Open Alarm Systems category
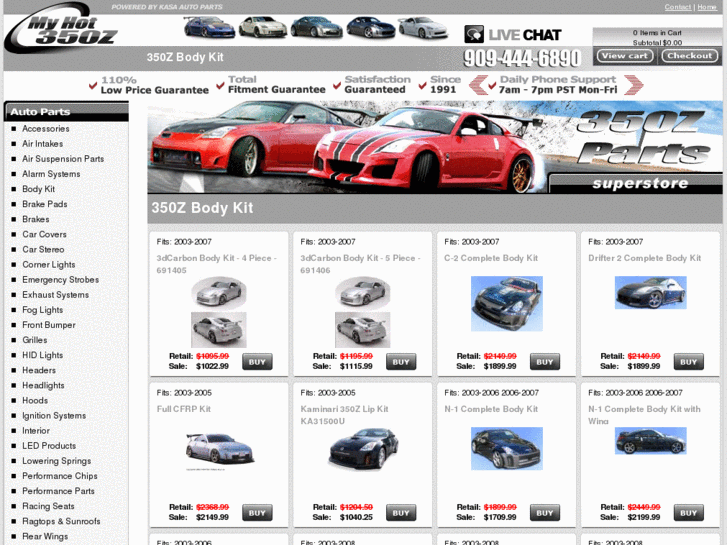727x545 pixels. (x=51, y=174)
